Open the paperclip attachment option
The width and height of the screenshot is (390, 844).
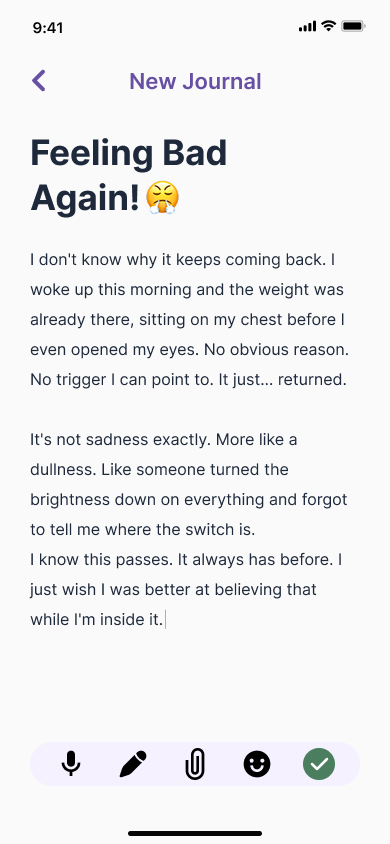pyautogui.click(x=195, y=764)
